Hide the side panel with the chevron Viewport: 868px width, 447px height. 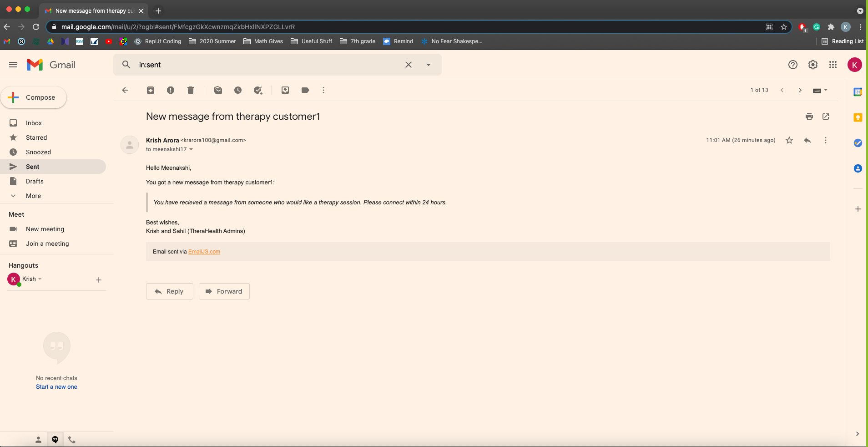coord(857,434)
